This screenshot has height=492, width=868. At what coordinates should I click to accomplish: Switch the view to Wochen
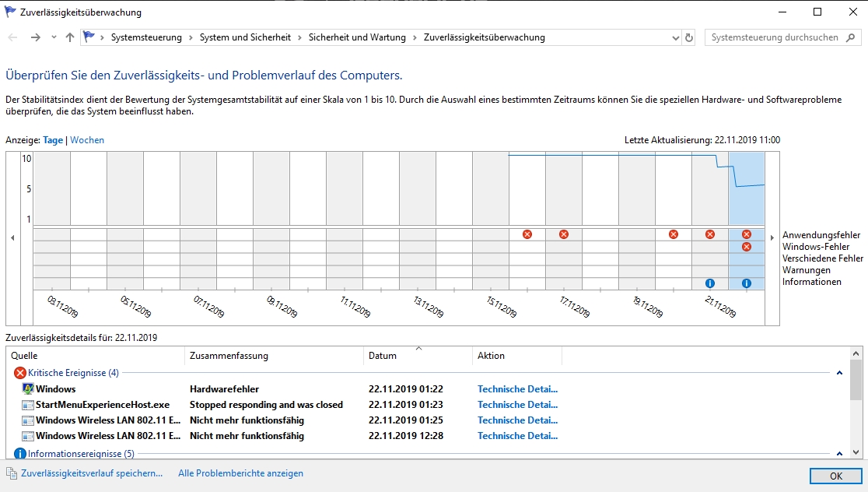tap(87, 140)
